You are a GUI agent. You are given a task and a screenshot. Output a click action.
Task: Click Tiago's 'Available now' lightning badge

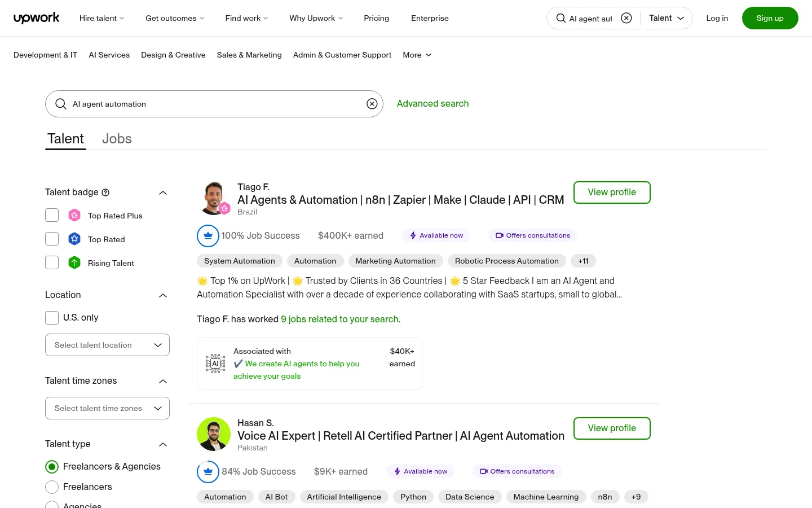(x=436, y=235)
